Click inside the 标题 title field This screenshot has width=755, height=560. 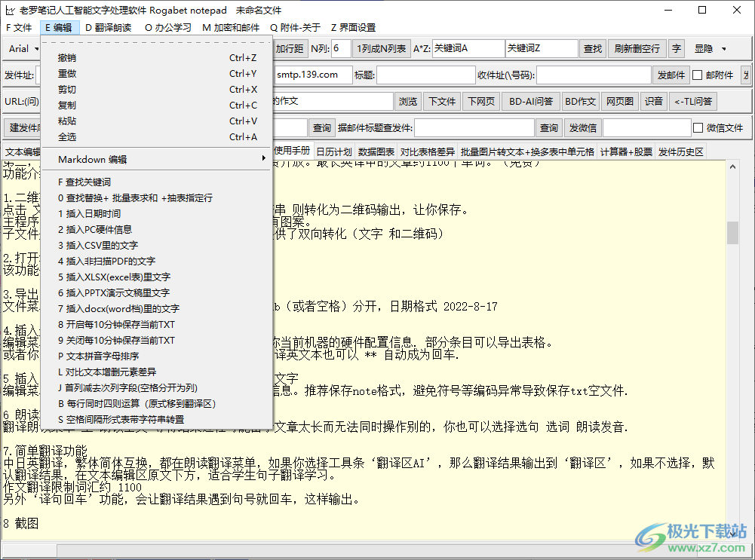425,75
